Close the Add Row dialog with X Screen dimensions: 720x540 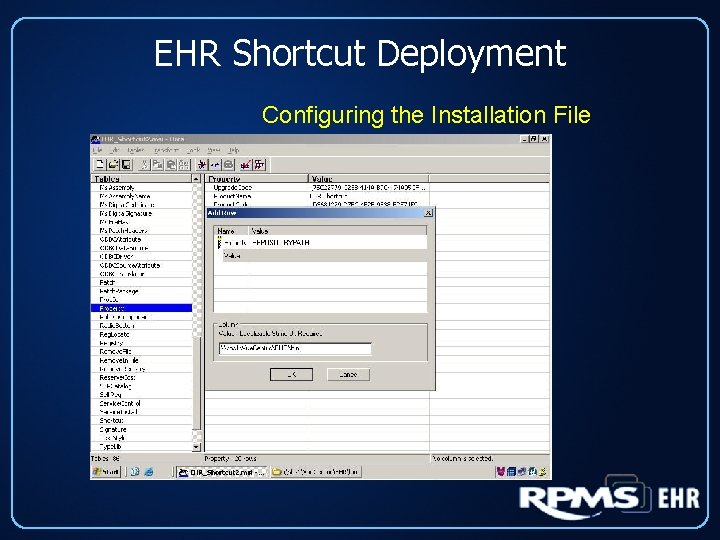428,213
